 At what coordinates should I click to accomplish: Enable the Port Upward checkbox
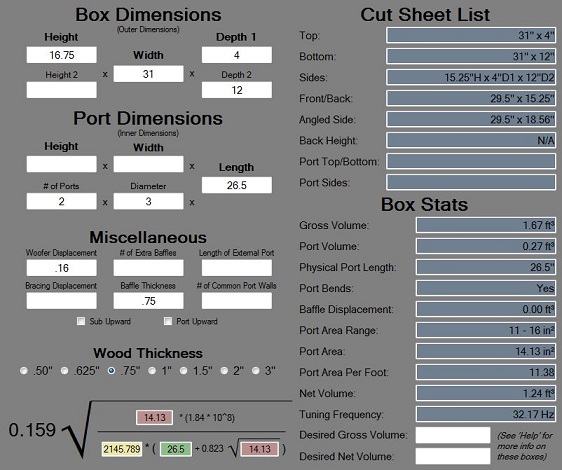click(168, 321)
